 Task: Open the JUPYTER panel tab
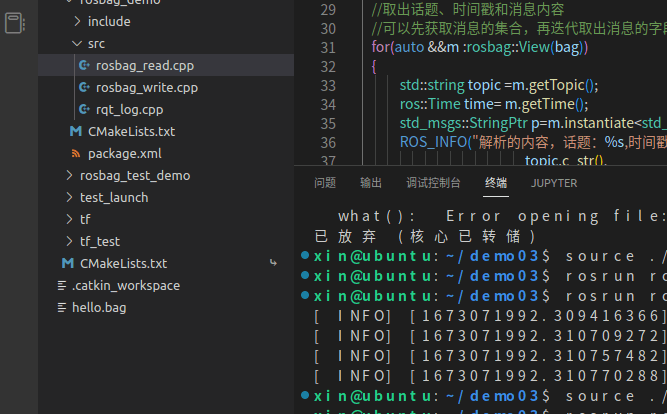click(x=554, y=183)
